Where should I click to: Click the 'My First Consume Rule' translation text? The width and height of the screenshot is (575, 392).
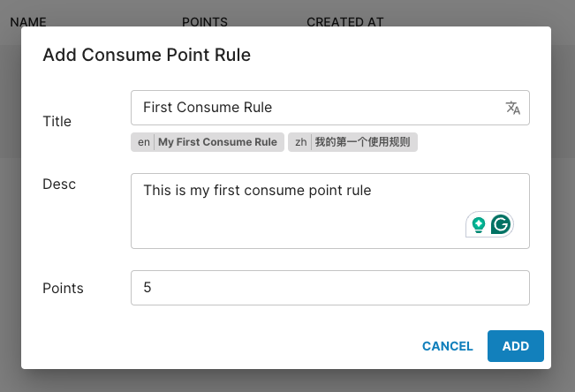(x=217, y=142)
